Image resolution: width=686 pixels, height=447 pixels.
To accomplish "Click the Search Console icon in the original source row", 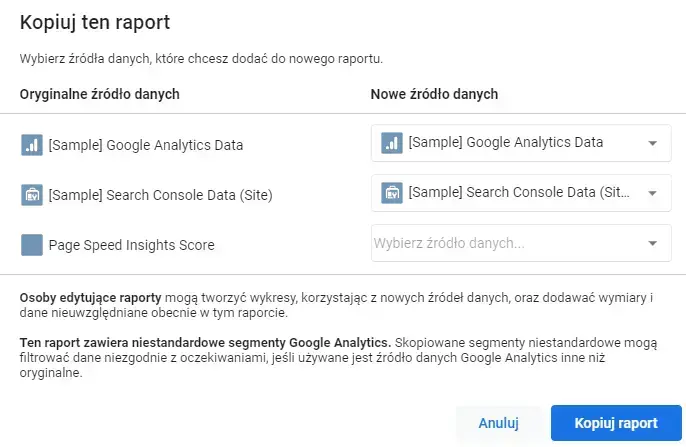I will (x=32, y=195).
